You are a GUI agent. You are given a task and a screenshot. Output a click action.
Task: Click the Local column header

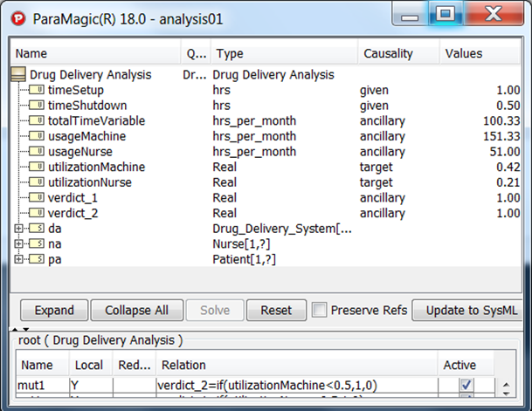[91, 365]
